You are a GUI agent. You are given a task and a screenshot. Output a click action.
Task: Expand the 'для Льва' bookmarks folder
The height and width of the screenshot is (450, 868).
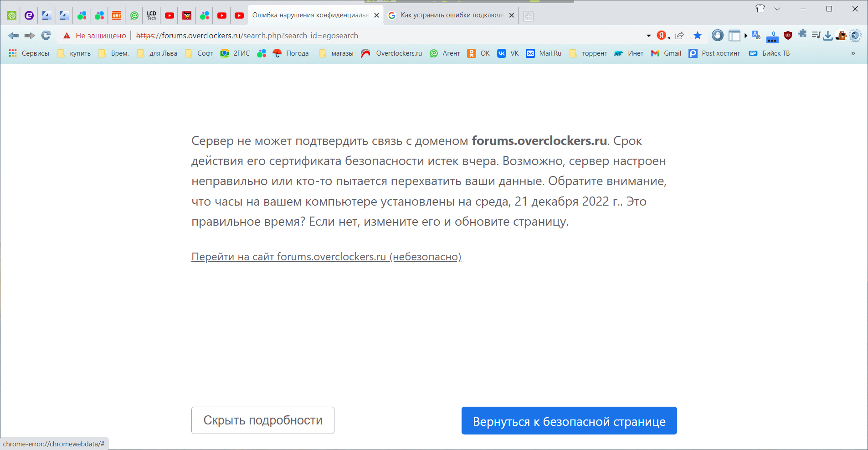(157, 53)
